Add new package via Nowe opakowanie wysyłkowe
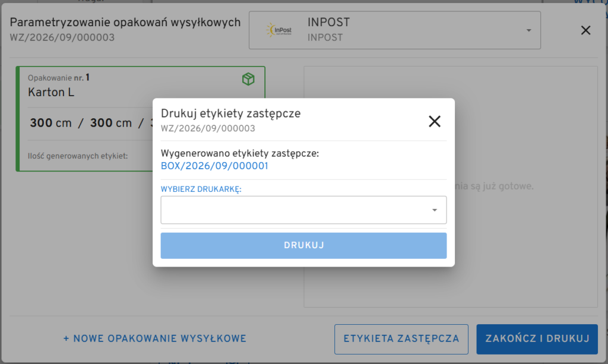The height and width of the screenshot is (364, 608). (155, 339)
